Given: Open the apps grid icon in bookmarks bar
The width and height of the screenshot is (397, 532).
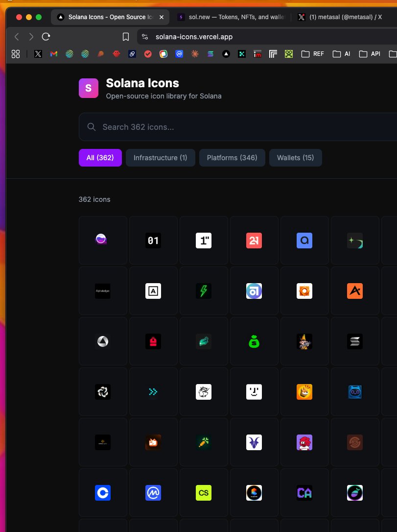Looking at the screenshot, I should [x=16, y=53].
